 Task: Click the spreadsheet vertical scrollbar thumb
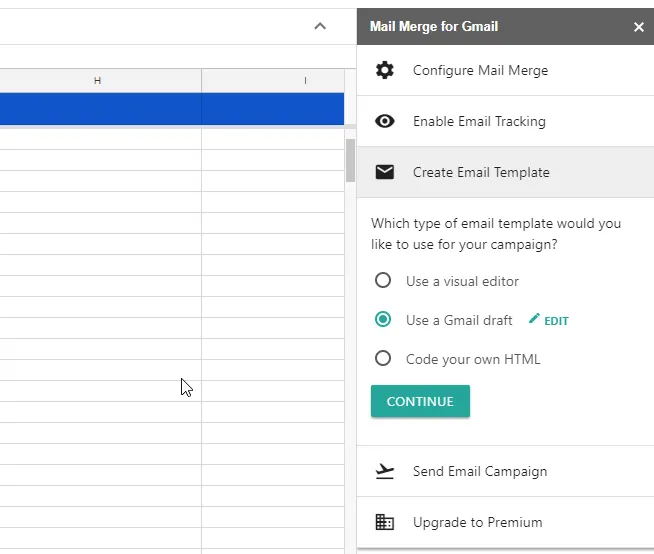[x=350, y=160]
